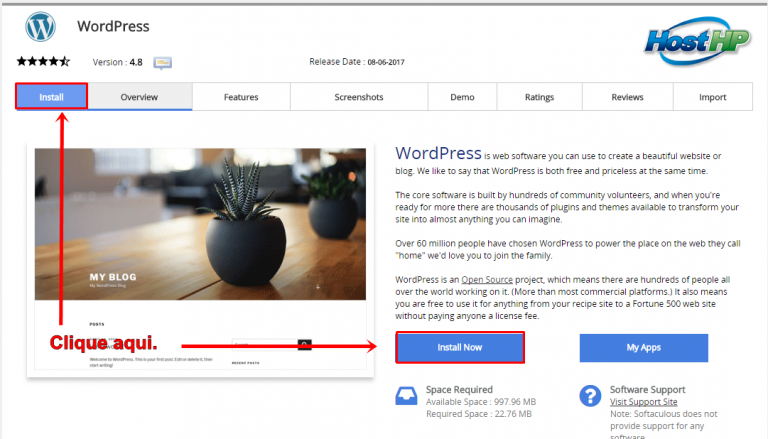Click the WordPress logo icon
Image resolution: width=768 pixels, height=439 pixels.
[x=41, y=24]
